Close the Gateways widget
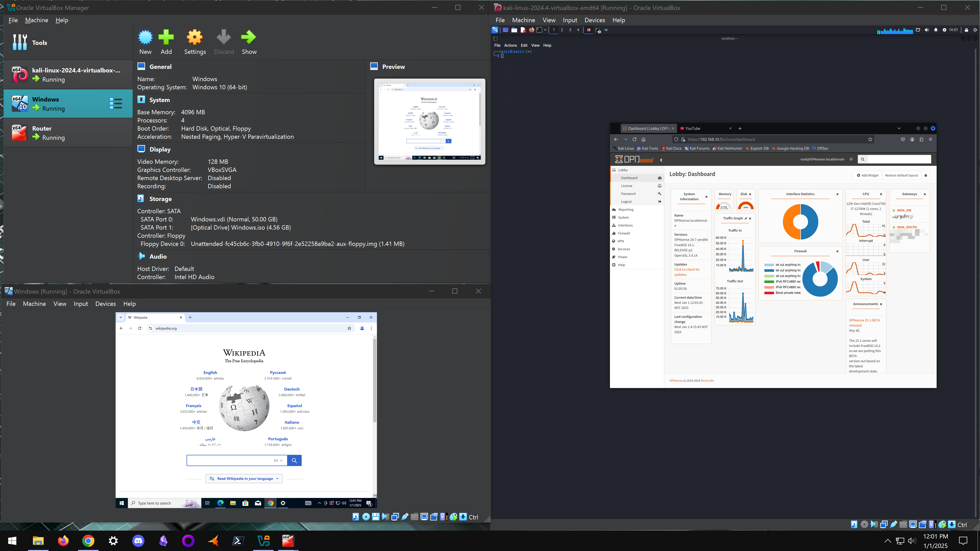This screenshot has height=551, width=980. [x=925, y=194]
